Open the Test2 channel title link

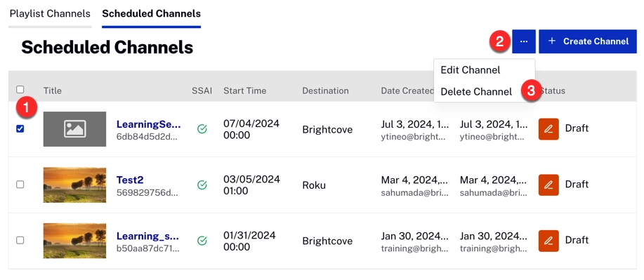tap(130, 180)
